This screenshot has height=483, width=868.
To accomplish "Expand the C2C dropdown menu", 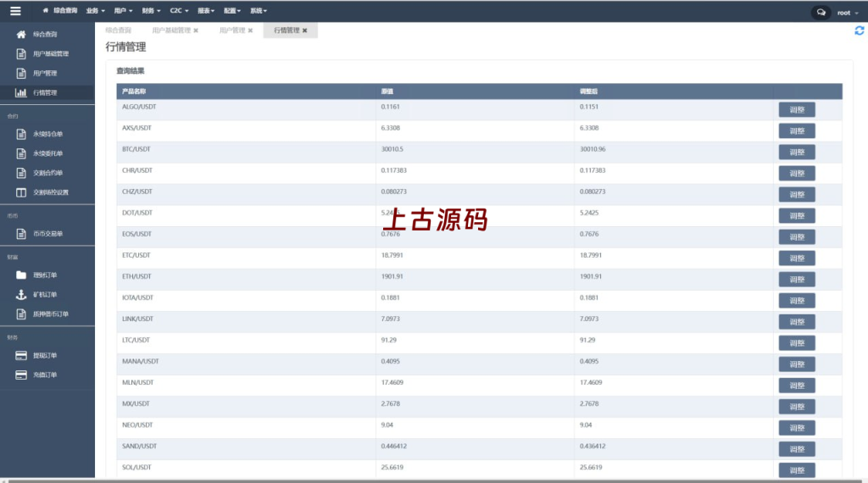I will coord(179,10).
